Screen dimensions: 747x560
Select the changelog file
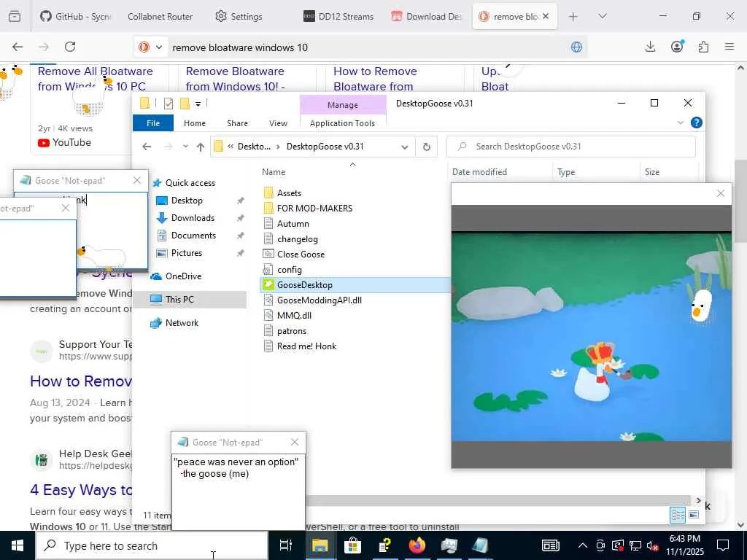(298, 239)
